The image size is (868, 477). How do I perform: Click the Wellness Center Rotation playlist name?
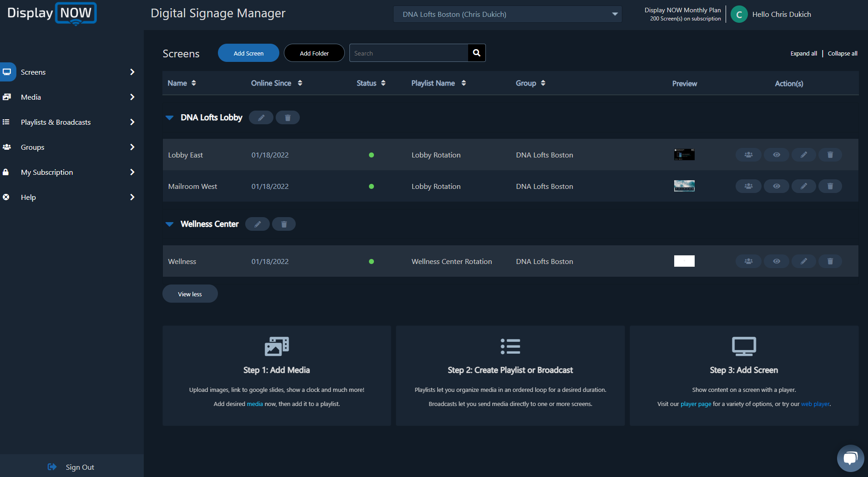click(452, 261)
